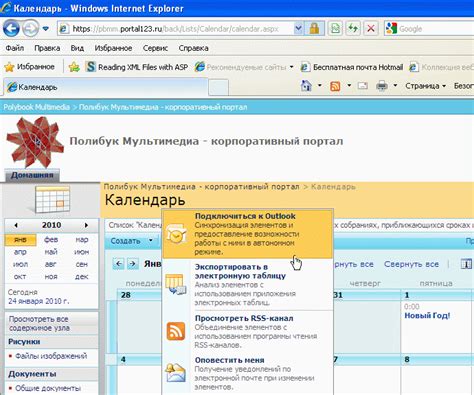The height and width of the screenshot is (395, 474).
Task: Click the printer icon
Action: pos(382,86)
